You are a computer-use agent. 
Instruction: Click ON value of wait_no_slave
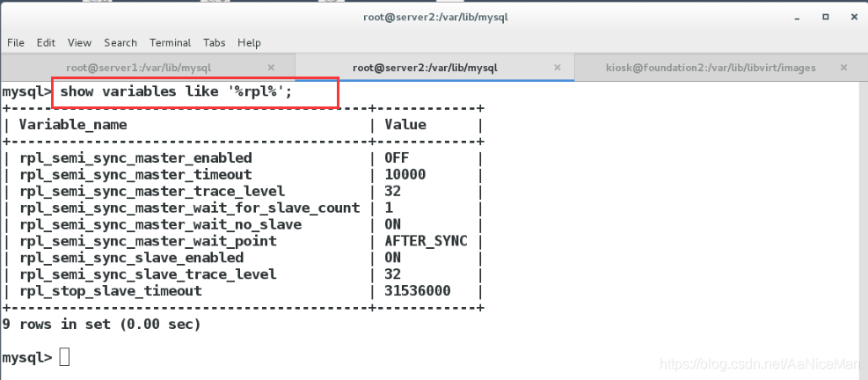coord(392,224)
